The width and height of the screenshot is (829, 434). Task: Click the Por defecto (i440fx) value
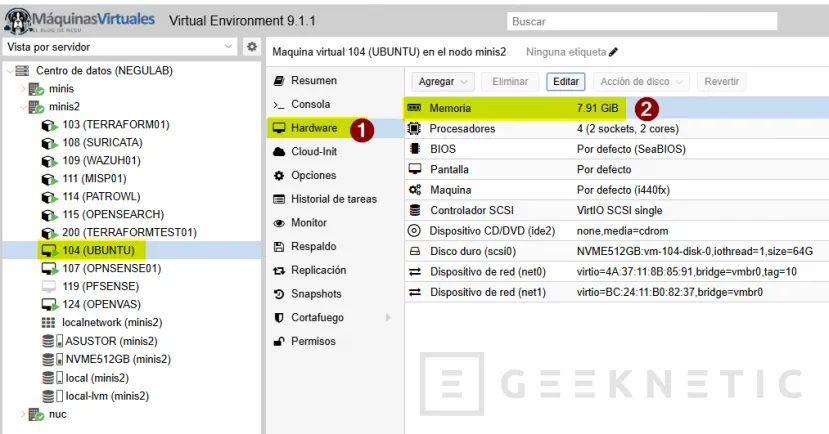coord(623,190)
